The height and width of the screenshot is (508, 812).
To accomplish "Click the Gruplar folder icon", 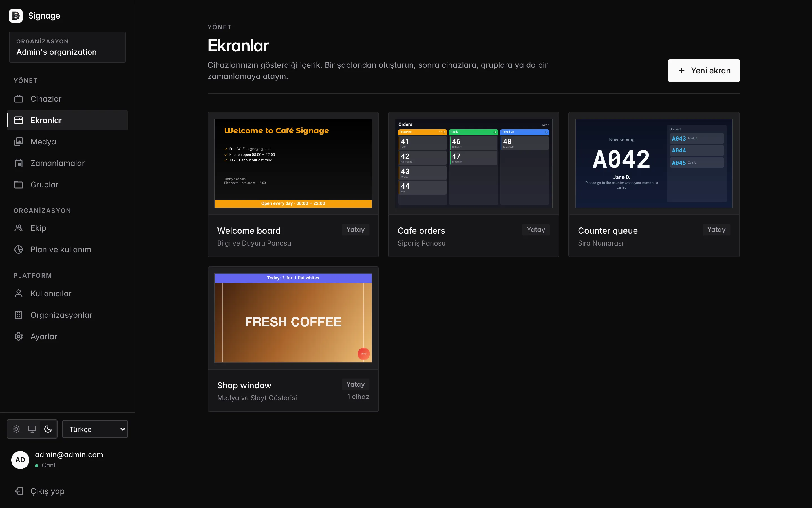I will click(19, 185).
